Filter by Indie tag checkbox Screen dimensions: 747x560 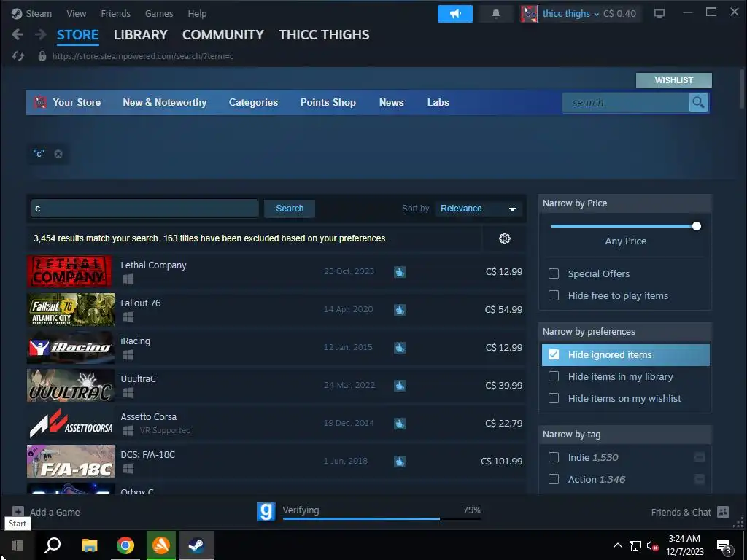(554, 458)
